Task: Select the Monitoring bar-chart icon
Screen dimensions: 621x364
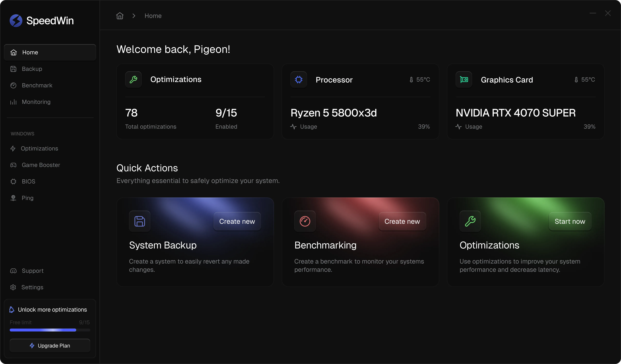Action: [13, 102]
